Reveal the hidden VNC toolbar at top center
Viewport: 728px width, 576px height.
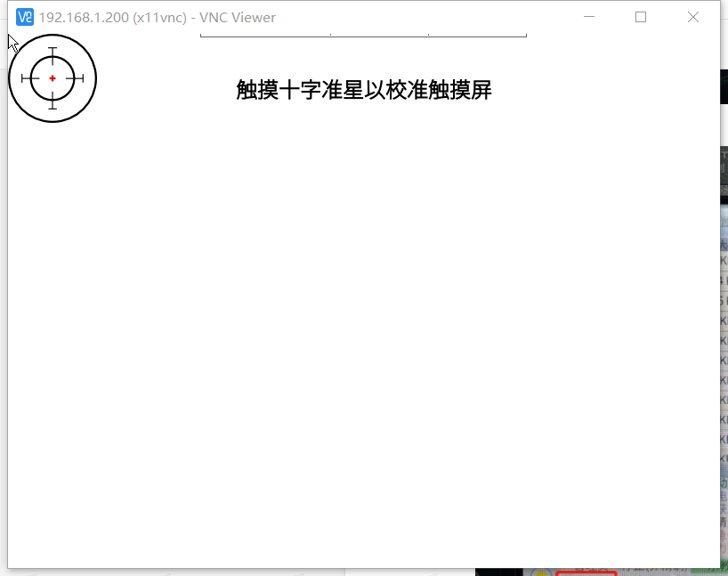(x=363, y=35)
